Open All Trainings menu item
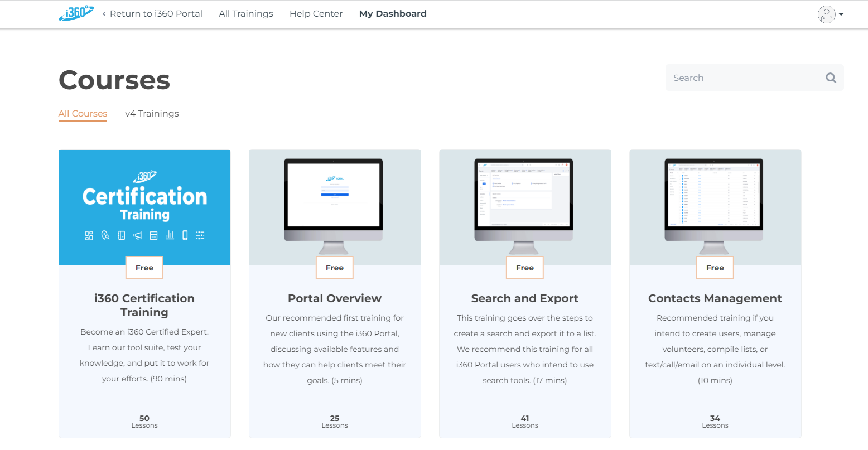Viewport: 868px width, 450px height. click(246, 14)
